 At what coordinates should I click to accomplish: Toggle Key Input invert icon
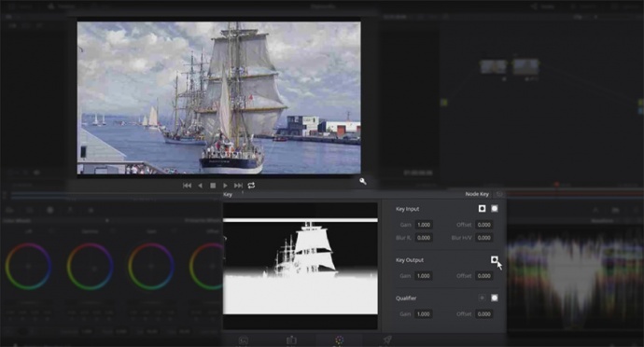[x=483, y=209]
